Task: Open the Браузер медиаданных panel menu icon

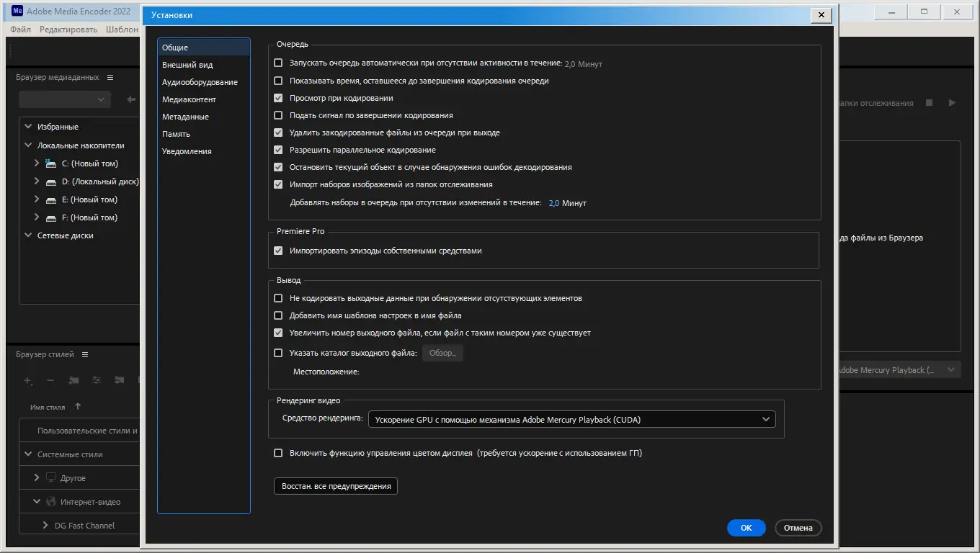Action: (x=110, y=77)
